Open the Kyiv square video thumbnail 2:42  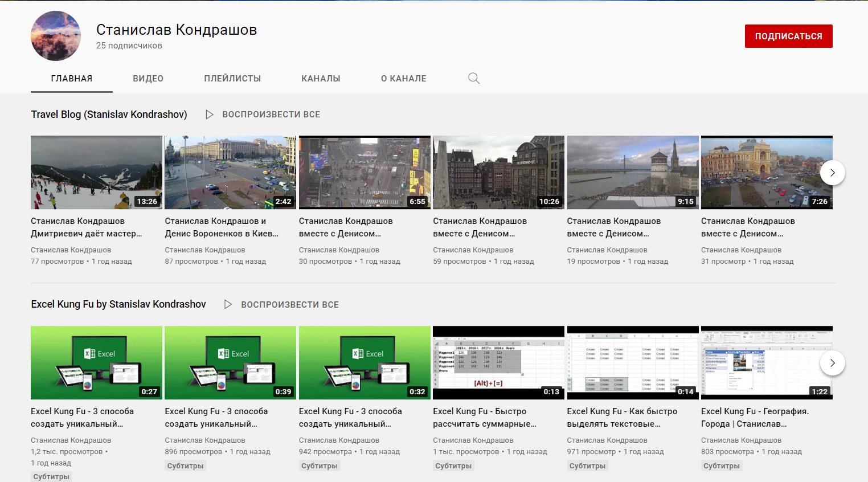(230, 172)
